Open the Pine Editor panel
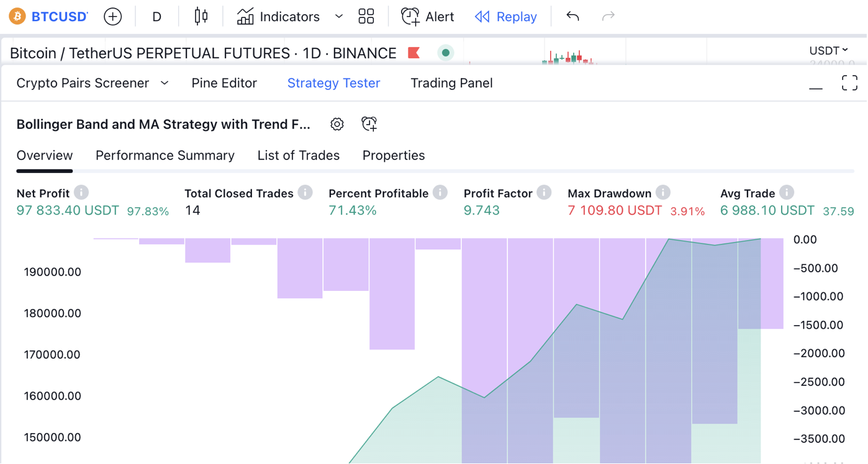The height and width of the screenshot is (464, 868). 224,83
